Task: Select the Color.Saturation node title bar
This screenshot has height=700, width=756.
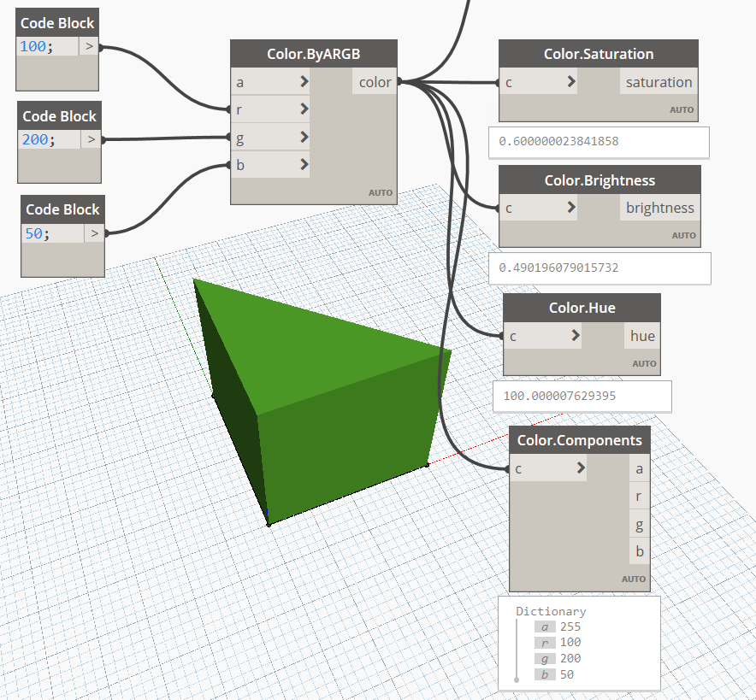Action: [599, 54]
